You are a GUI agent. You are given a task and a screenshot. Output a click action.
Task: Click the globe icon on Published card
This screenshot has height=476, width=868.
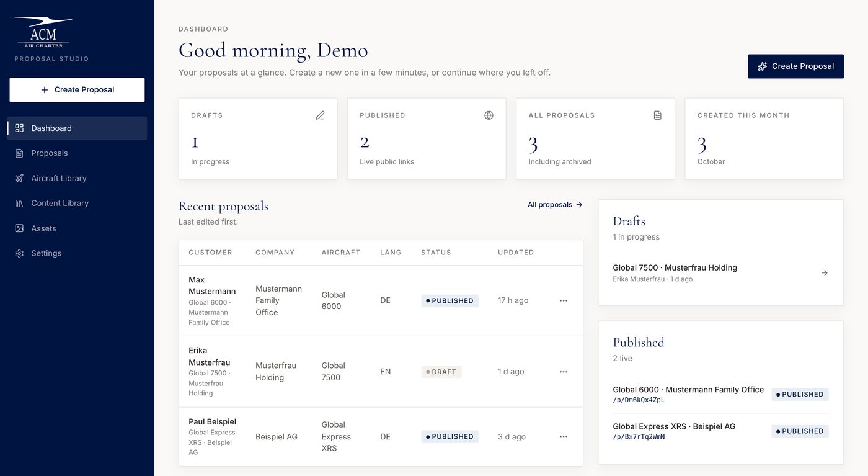489,115
